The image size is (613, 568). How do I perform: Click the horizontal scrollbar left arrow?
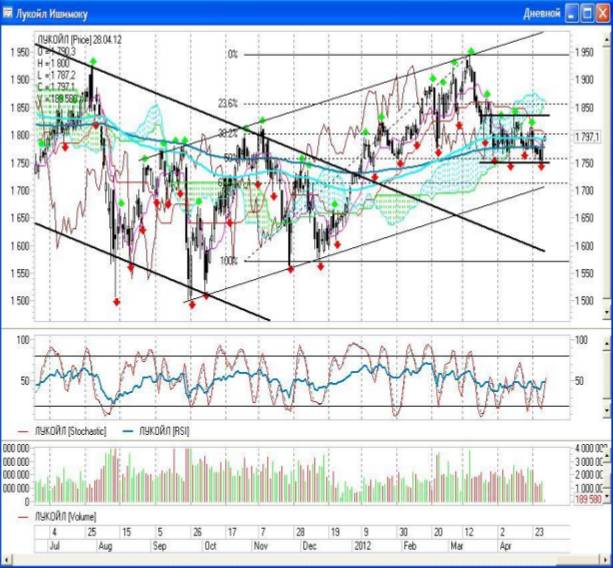point(5,560)
